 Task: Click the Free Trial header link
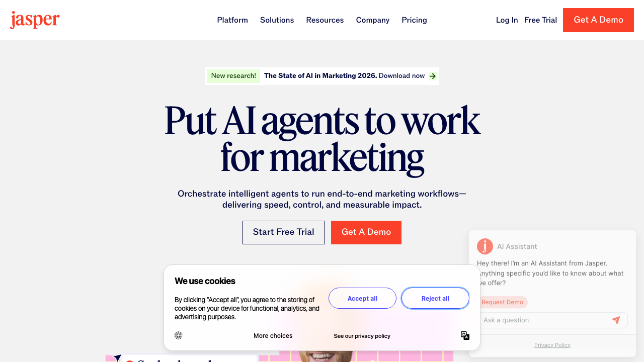point(540,20)
